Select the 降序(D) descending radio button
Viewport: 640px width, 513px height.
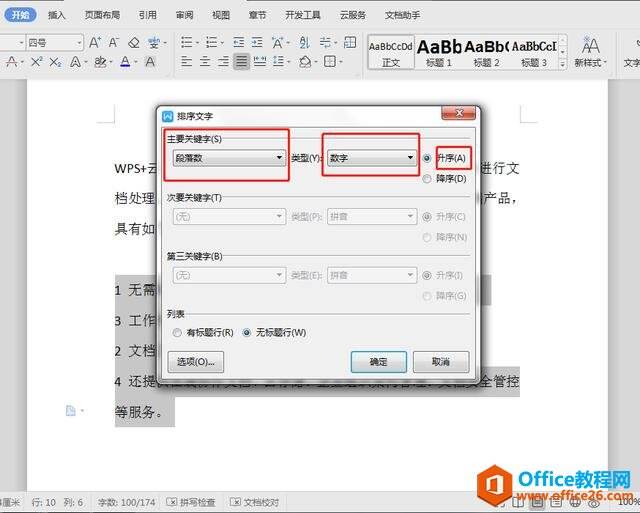coord(427,178)
